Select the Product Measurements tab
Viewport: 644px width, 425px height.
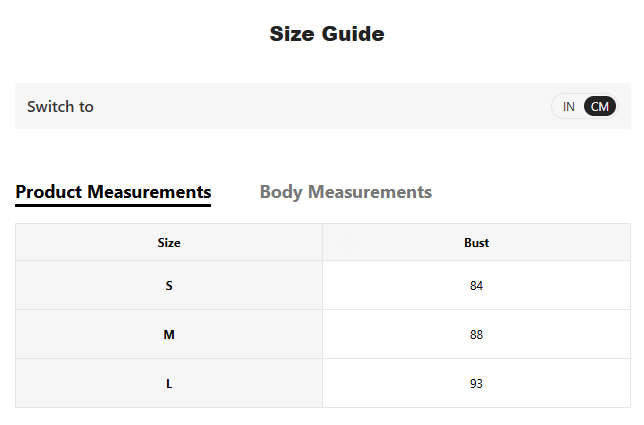(x=113, y=192)
